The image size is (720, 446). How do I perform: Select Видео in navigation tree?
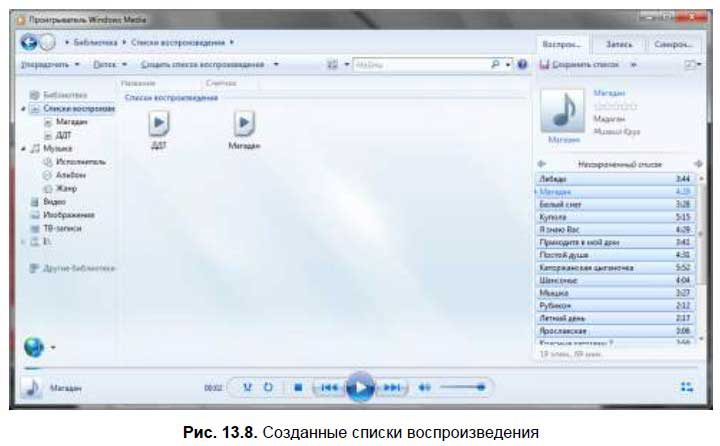tap(54, 202)
